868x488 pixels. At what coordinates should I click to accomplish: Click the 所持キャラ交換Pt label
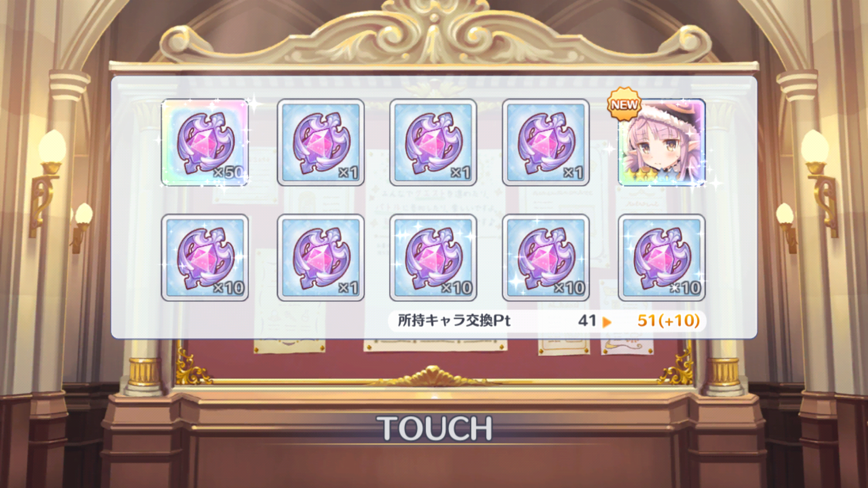pos(454,320)
